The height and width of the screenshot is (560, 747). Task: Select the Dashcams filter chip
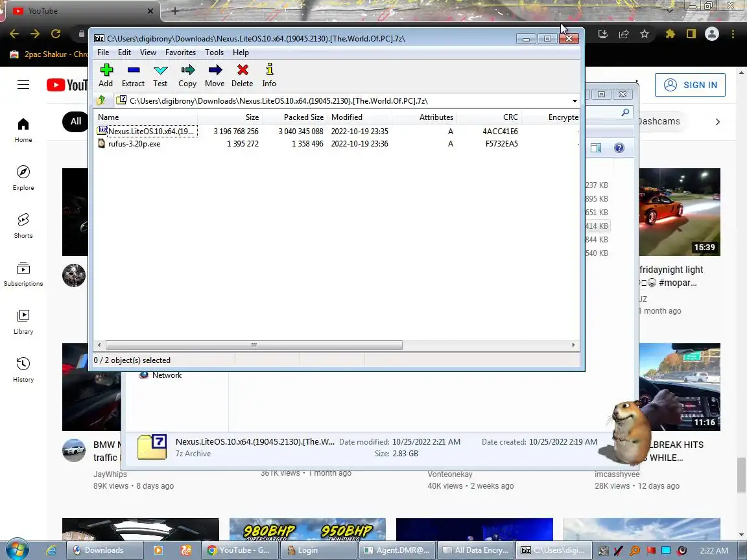point(659,121)
